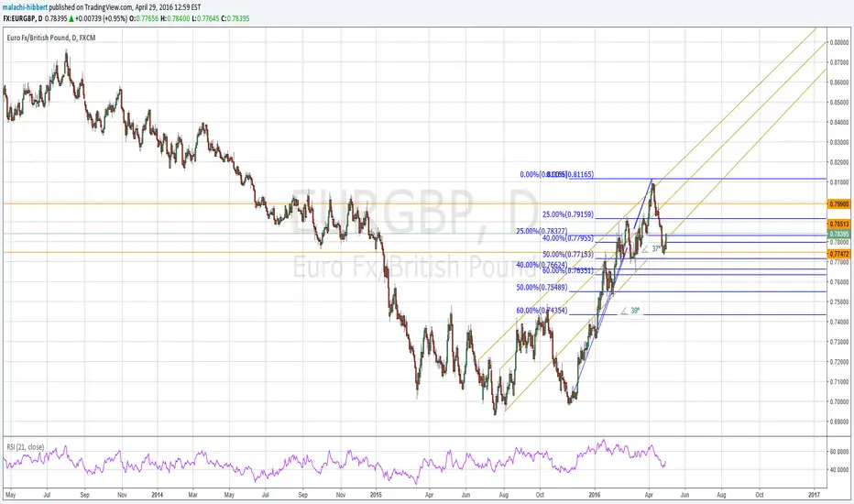854x504 pixels.
Task: Click the 0.71000 price scale label
Action: tap(839, 381)
